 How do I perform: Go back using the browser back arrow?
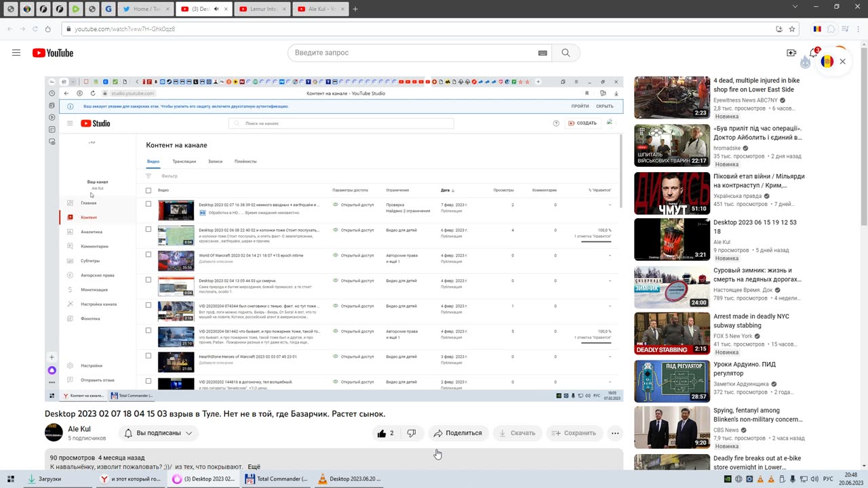click(x=9, y=29)
